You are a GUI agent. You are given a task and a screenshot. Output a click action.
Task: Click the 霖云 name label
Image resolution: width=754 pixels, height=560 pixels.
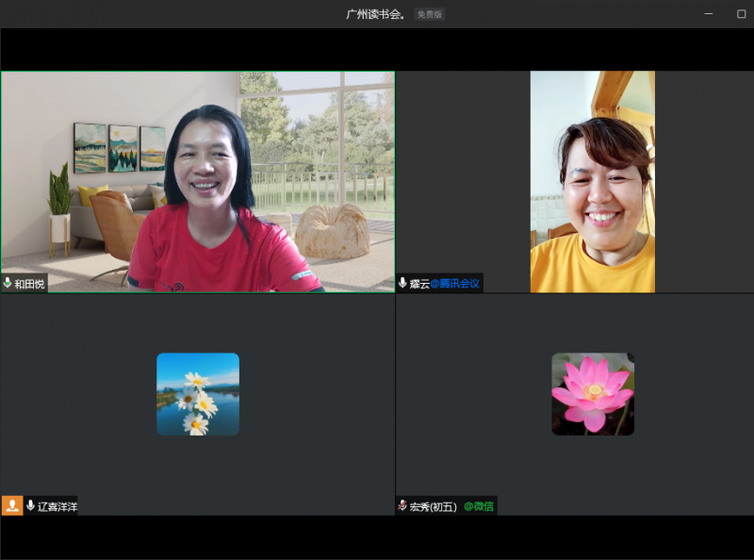click(419, 283)
